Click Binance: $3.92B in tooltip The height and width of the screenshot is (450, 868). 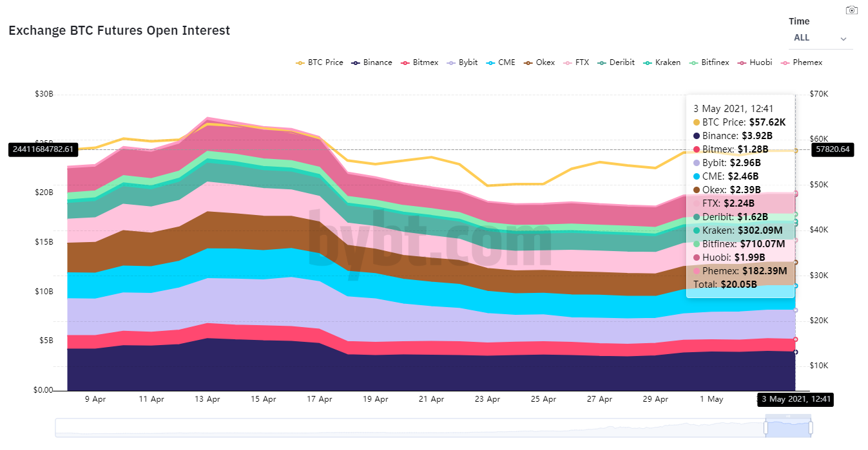point(733,135)
